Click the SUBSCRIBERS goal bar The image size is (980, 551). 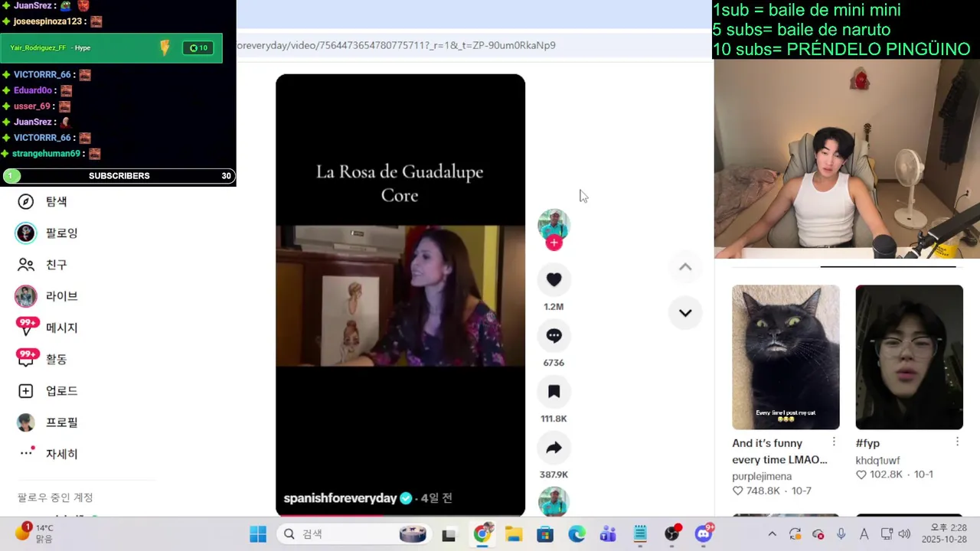point(119,176)
